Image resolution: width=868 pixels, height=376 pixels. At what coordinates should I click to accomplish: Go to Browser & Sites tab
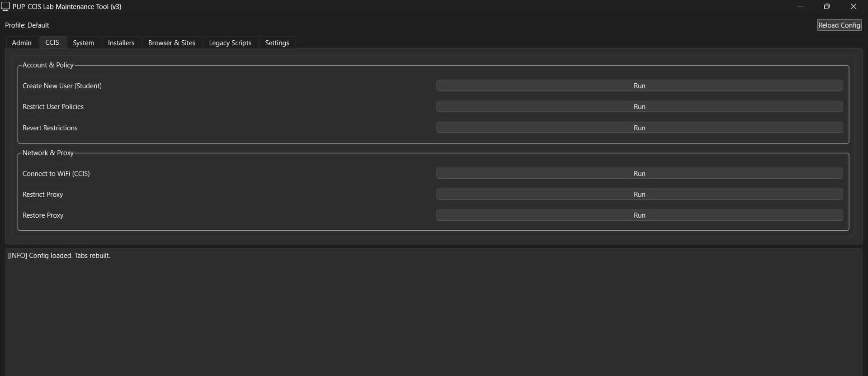(x=172, y=43)
